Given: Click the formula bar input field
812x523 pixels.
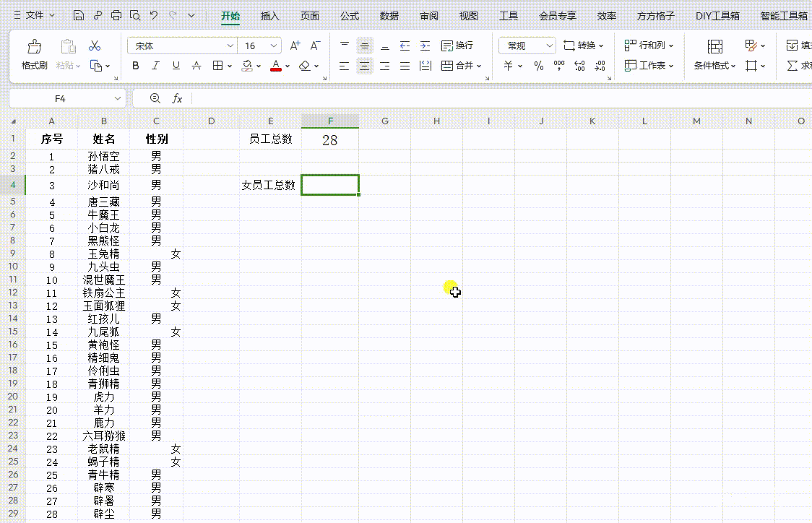Looking at the screenshot, I should 501,98.
